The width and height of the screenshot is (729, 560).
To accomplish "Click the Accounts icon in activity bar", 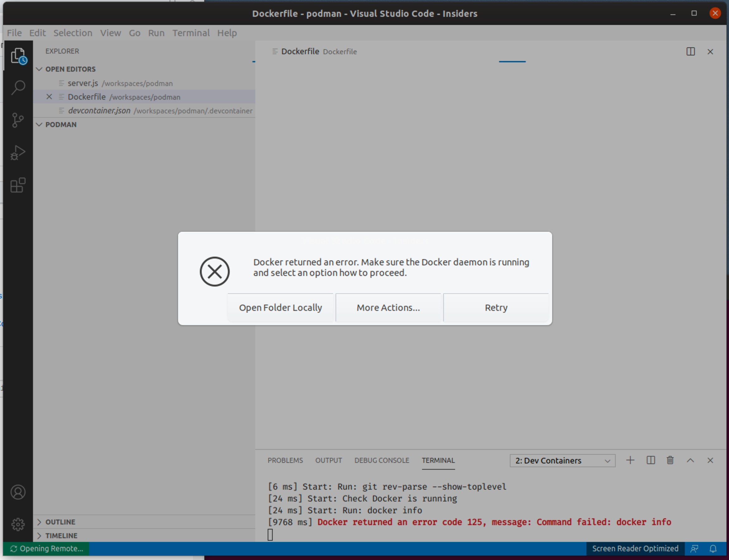I will pos(18,492).
